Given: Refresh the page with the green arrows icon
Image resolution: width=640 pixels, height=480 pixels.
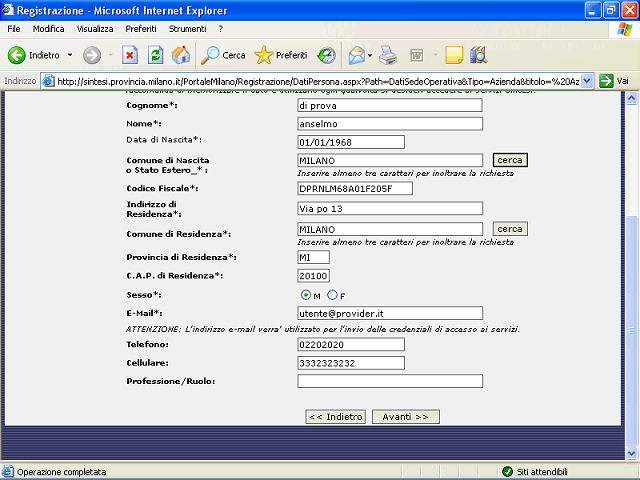Looking at the screenshot, I should click(x=156, y=55).
